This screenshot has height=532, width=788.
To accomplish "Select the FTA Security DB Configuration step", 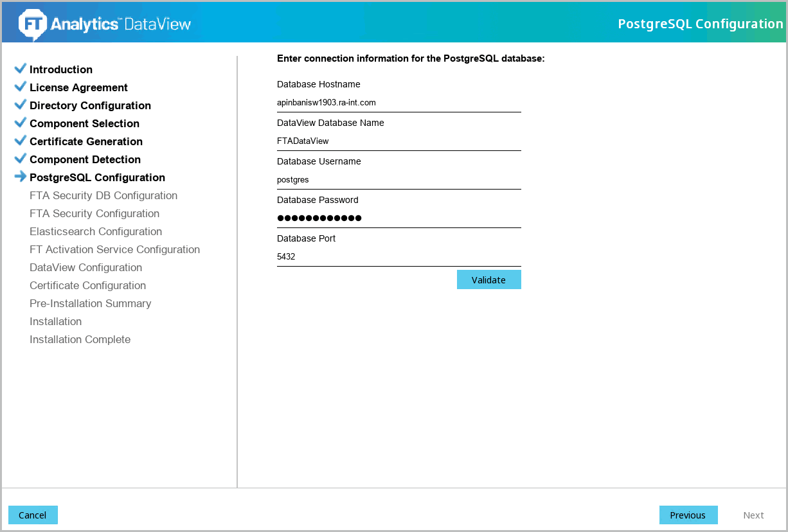I will (x=103, y=195).
